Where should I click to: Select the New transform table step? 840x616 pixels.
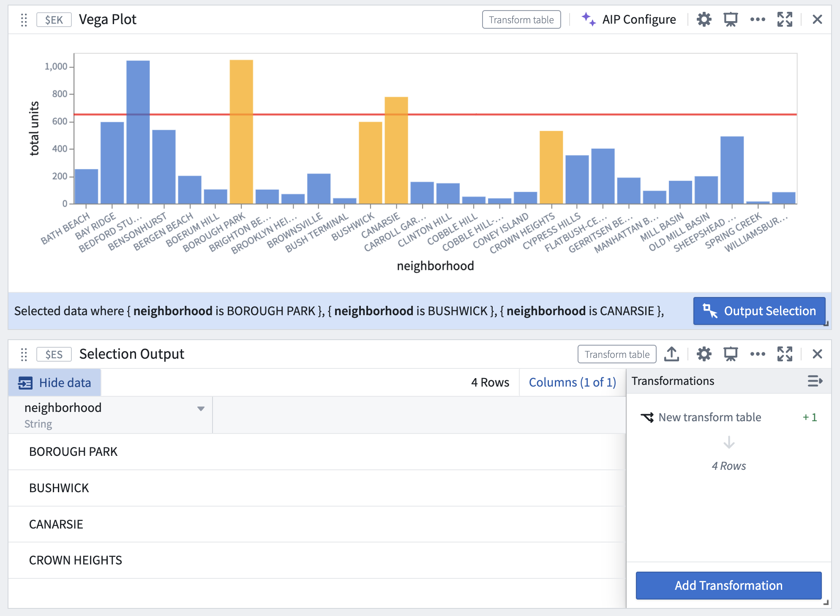coord(729,417)
